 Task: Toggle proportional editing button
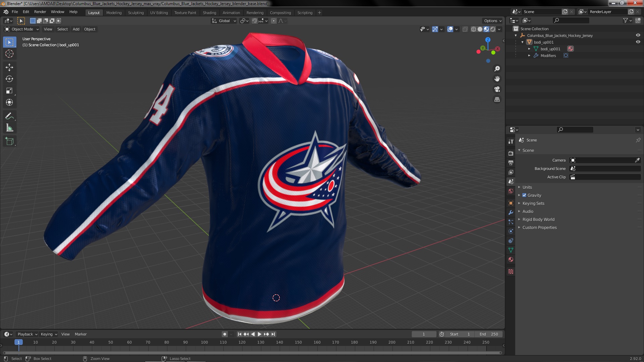pyautogui.click(x=274, y=21)
